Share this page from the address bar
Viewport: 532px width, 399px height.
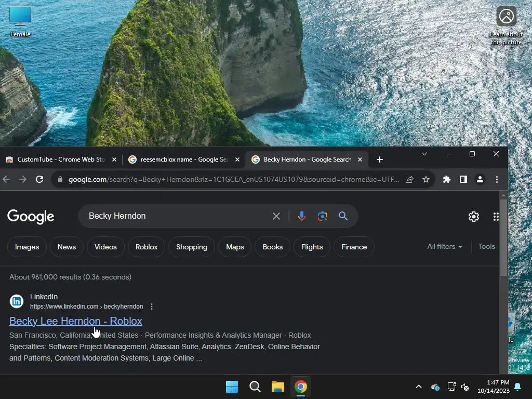point(409,179)
